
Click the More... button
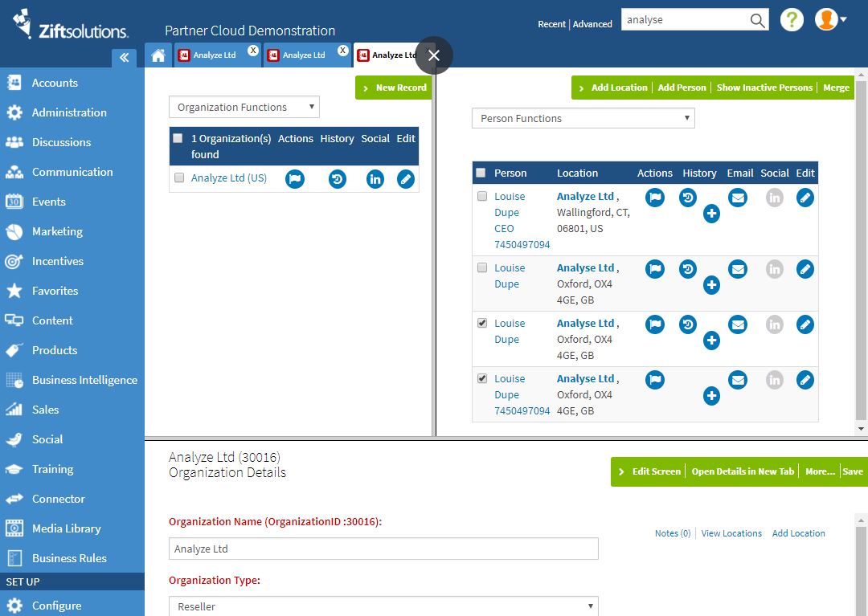pyautogui.click(x=820, y=471)
